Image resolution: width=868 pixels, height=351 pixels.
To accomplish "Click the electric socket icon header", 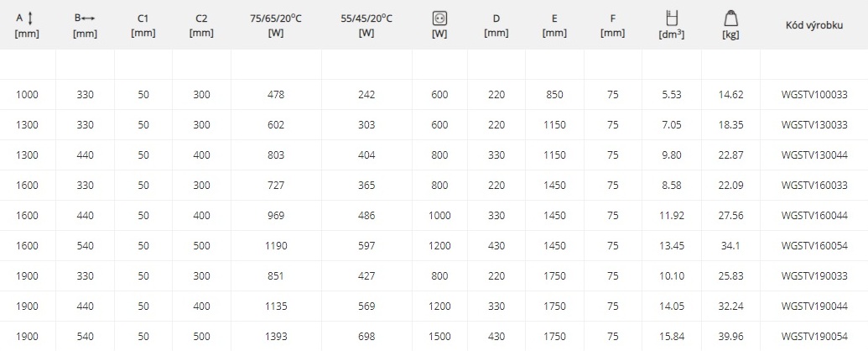I will pyautogui.click(x=439, y=18).
